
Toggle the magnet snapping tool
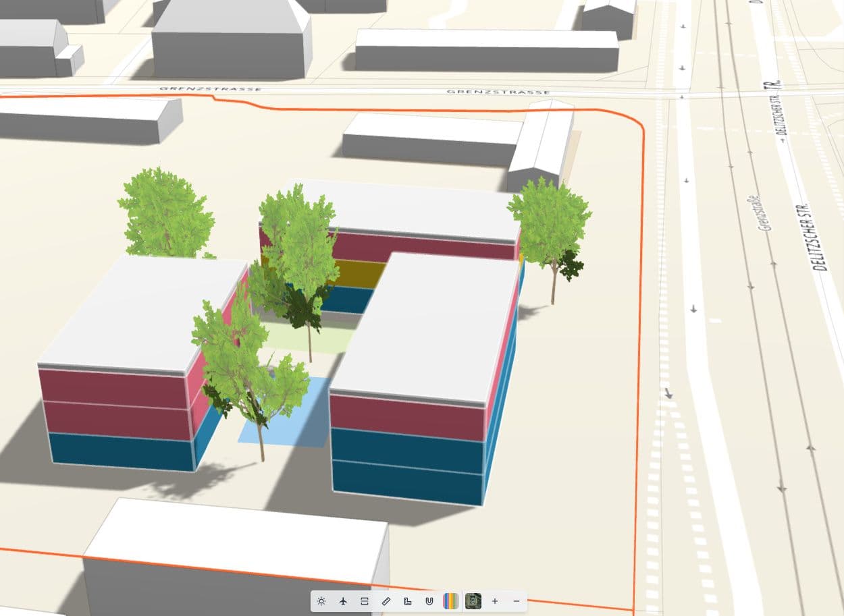(x=429, y=600)
